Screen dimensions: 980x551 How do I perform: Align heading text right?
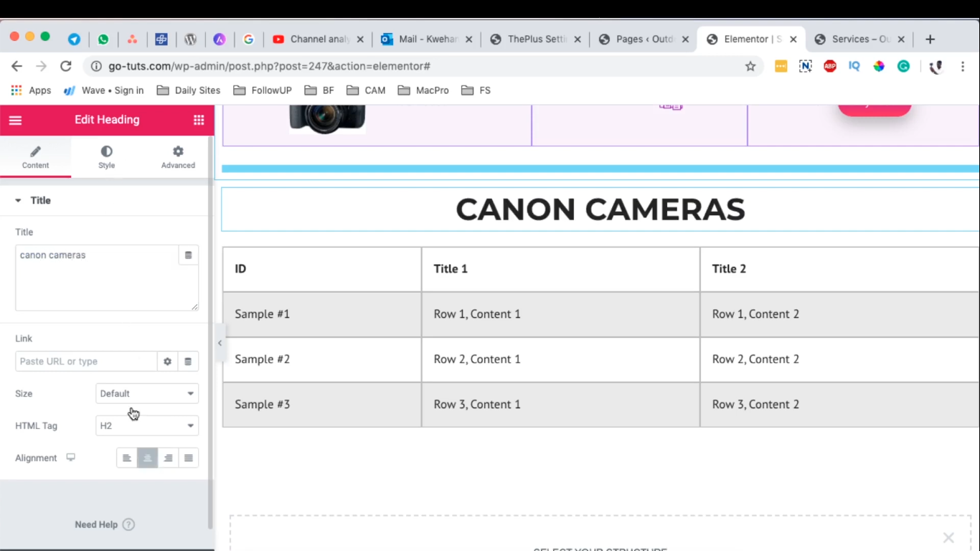click(x=168, y=458)
